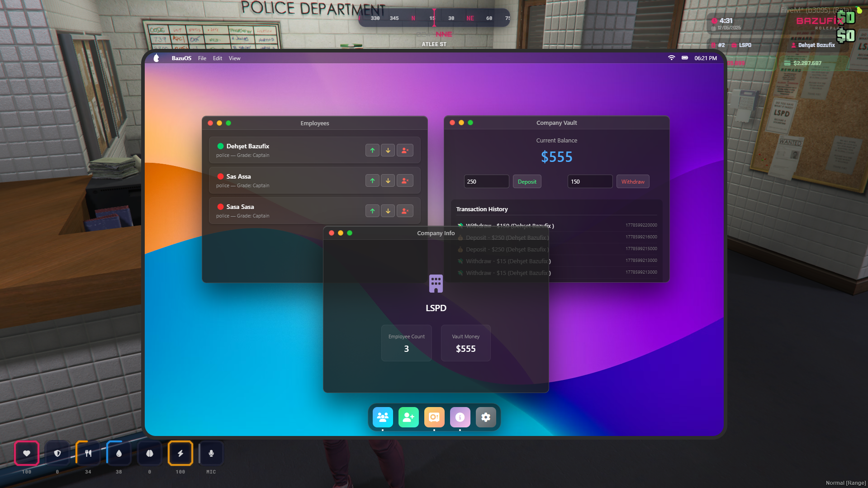Demote Sasa Sasa with down arrow
868x488 pixels.
(388, 211)
